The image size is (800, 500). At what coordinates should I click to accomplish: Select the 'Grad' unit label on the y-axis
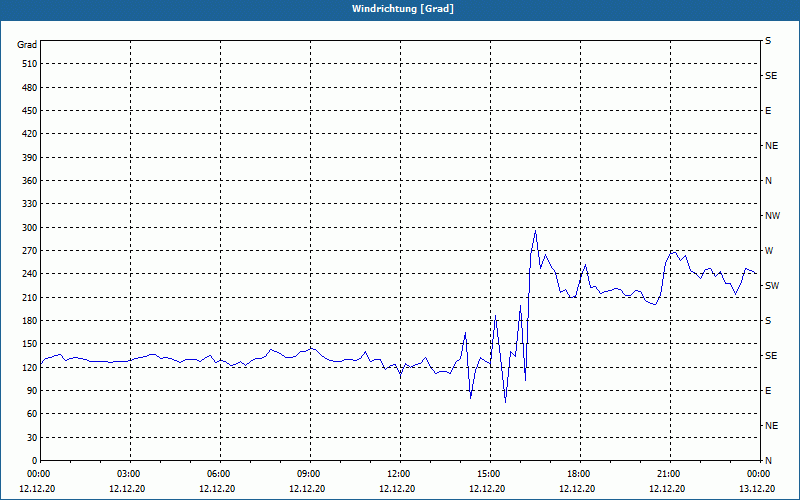27,45
